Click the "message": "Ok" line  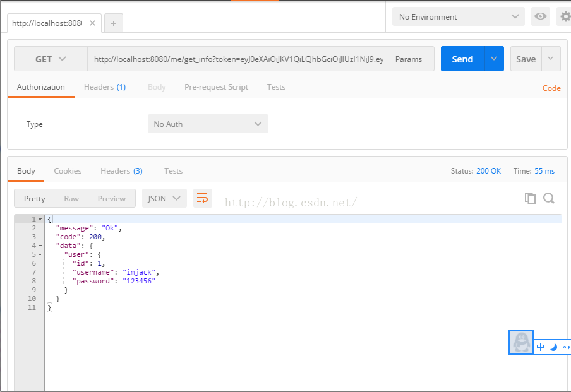click(88, 228)
